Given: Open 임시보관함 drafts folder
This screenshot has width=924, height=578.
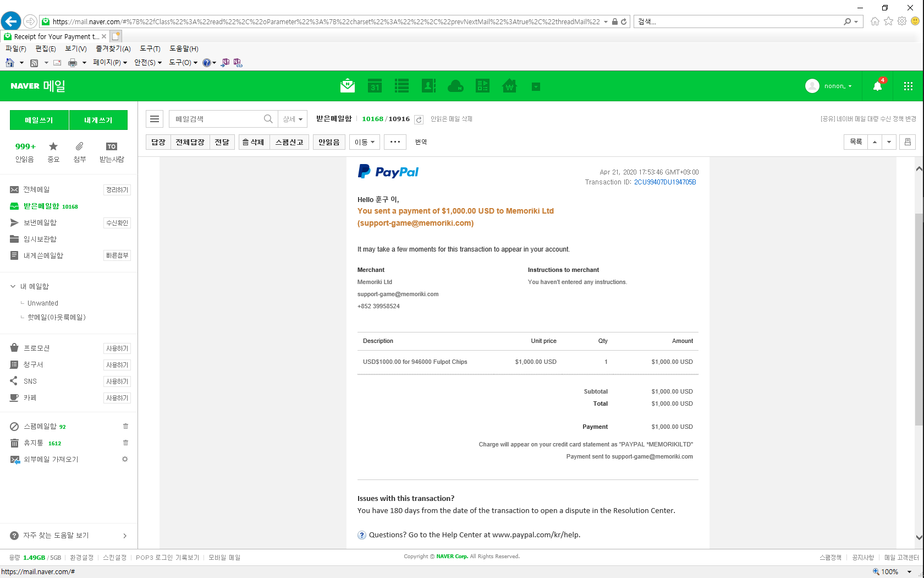Looking at the screenshot, I should tap(40, 239).
